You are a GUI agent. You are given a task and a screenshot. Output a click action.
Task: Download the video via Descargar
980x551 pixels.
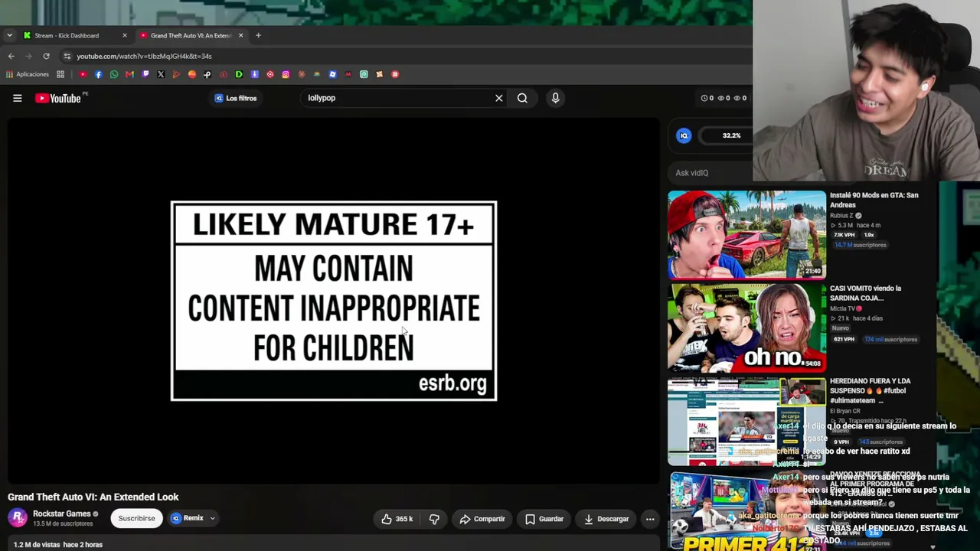606,519
